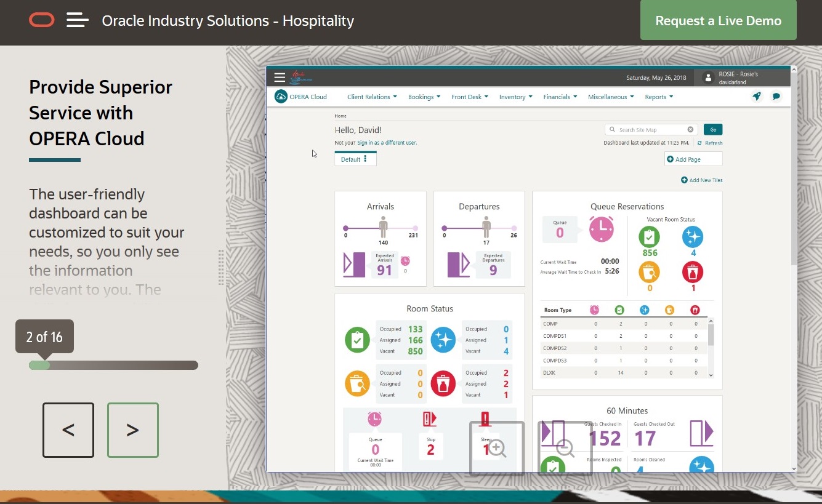Image resolution: width=822 pixels, height=504 pixels.
Task: Click the Arrivals door icon
Action: pyautogui.click(x=354, y=265)
